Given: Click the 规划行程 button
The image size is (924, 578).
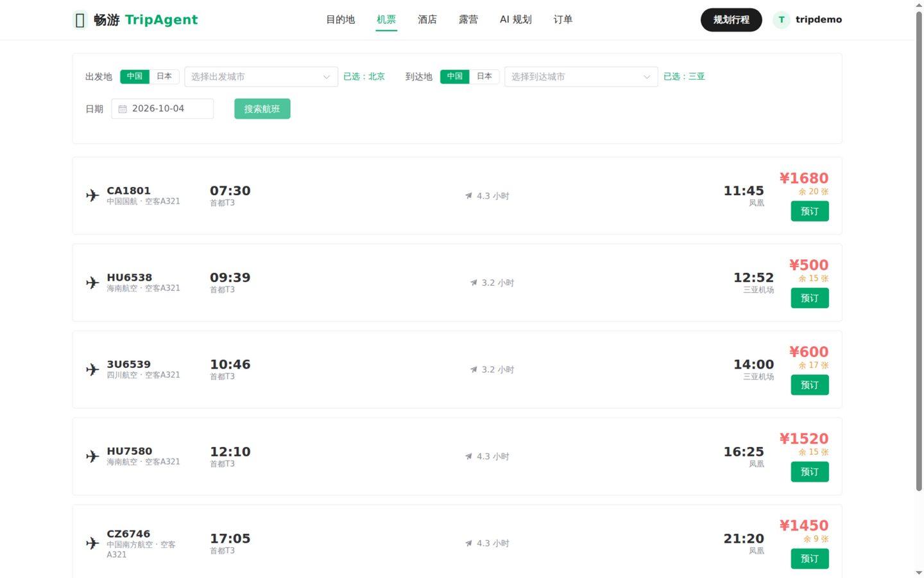Looking at the screenshot, I should coord(732,20).
